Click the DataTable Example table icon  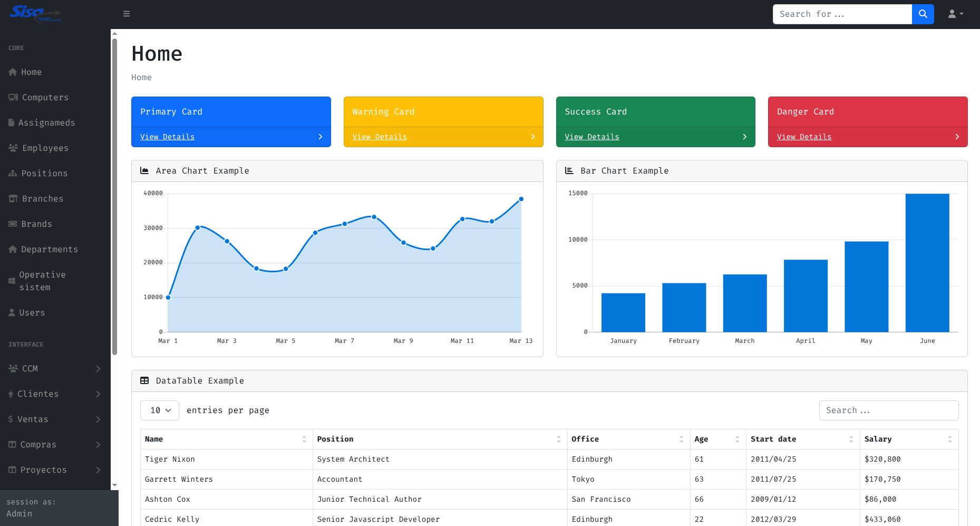click(x=144, y=381)
